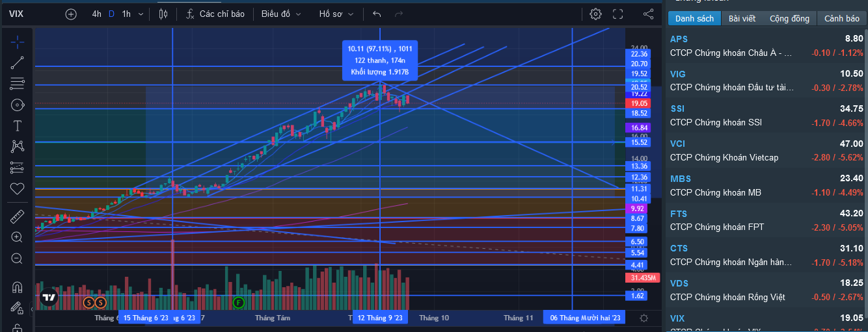This screenshot has height=332, width=868.
Task: Open APS stock in watchlist
Action: [x=766, y=45]
